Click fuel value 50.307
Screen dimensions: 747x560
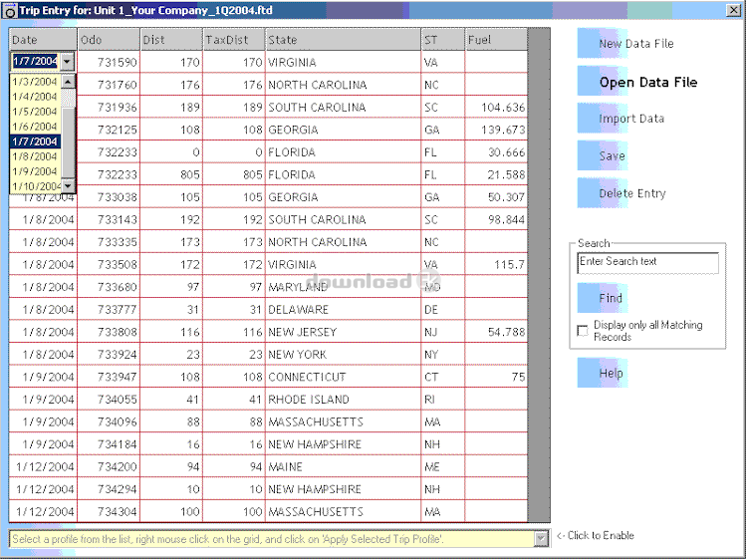tap(496, 197)
